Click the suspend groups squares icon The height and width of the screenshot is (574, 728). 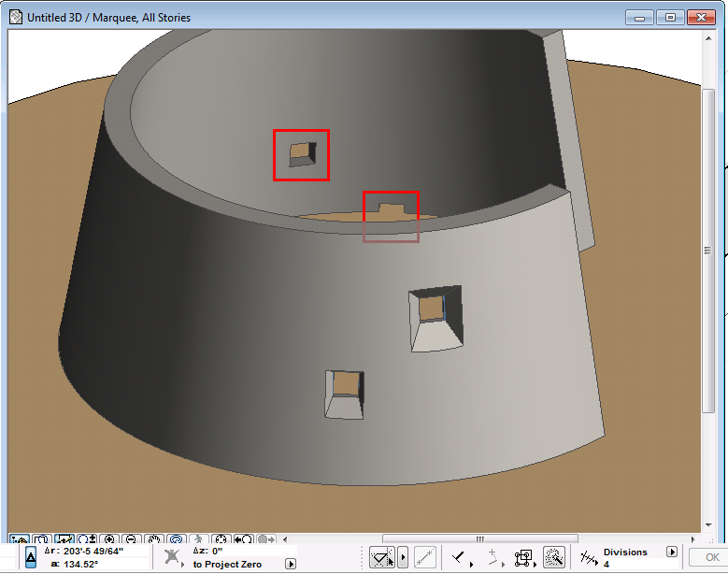[x=523, y=558]
